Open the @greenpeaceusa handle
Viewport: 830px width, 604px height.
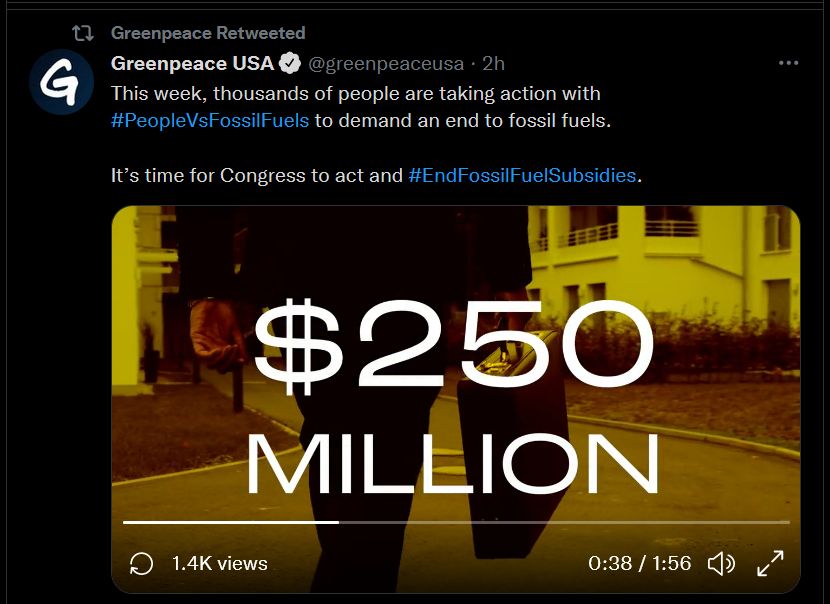pyautogui.click(x=385, y=63)
